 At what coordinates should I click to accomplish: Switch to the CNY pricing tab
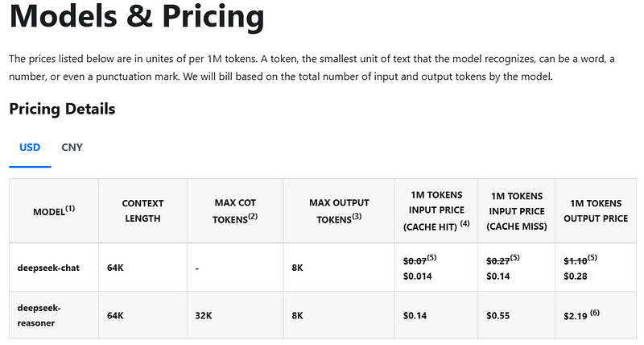click(72, 148)
